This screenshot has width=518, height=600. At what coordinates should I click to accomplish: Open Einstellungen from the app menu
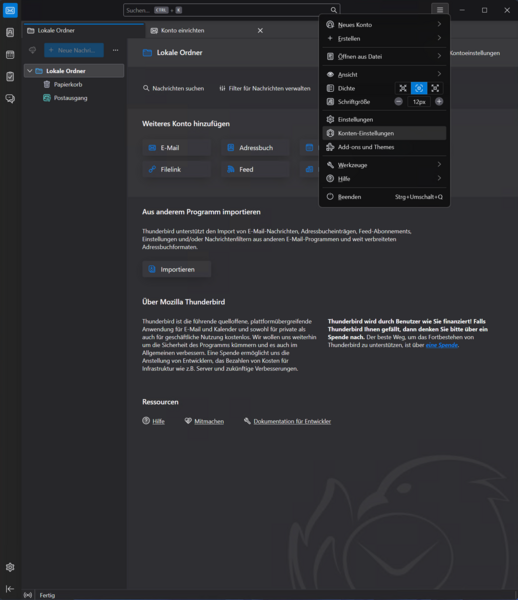point(384,119)
